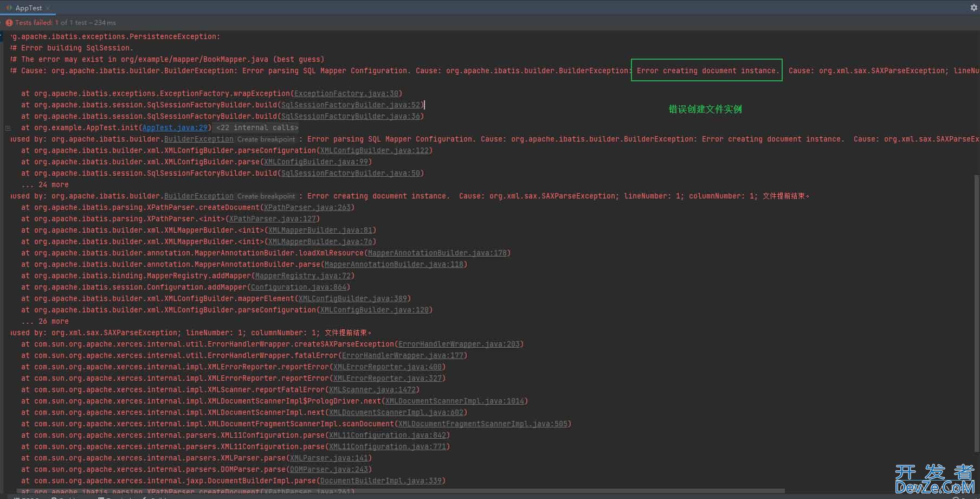Image resolution: width=980 pixels, height=499 pixels.
Task: Open the XMLScanner.java:1472 link
Action: (x=372, y=390)
